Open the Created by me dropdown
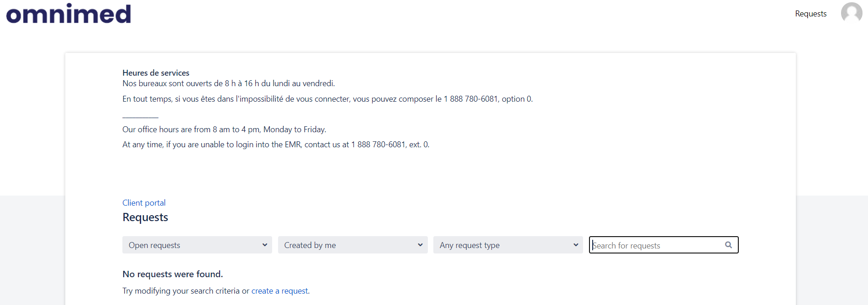 coord(352,245)
